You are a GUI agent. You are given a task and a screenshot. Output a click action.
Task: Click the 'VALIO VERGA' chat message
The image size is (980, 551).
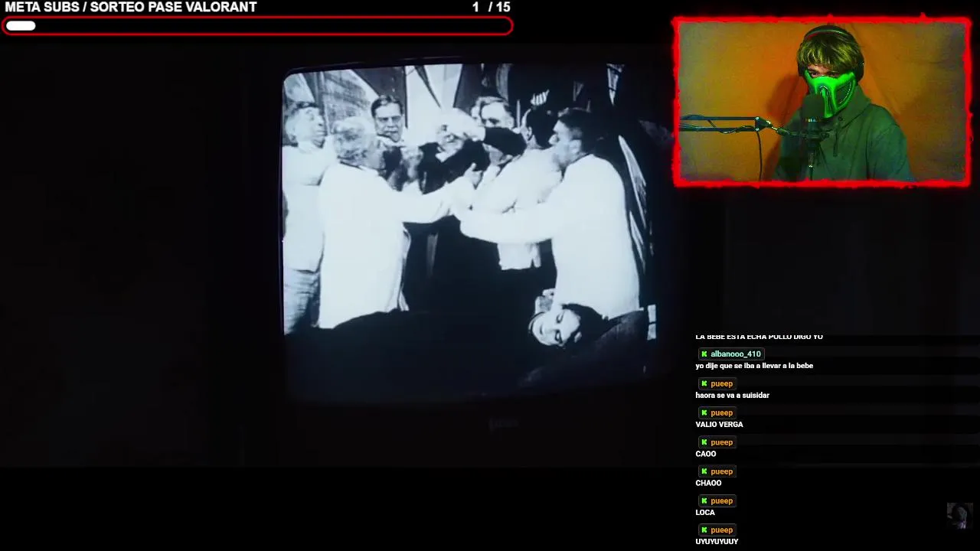click(719, 425)
